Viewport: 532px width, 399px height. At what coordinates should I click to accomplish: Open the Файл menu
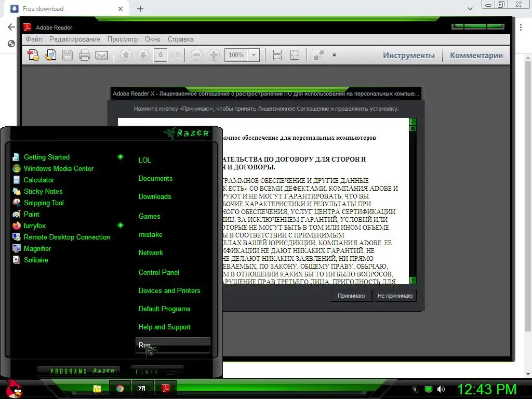(34, 39)
